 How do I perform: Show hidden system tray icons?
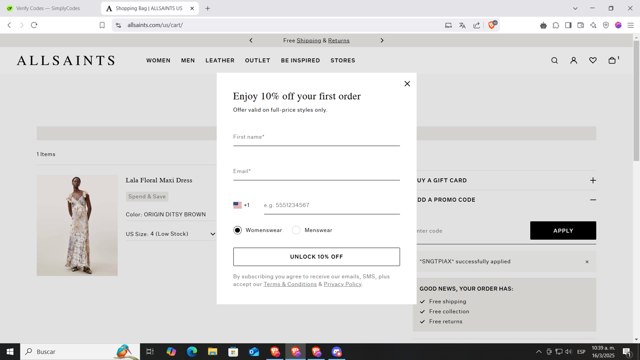click(539, 351)
